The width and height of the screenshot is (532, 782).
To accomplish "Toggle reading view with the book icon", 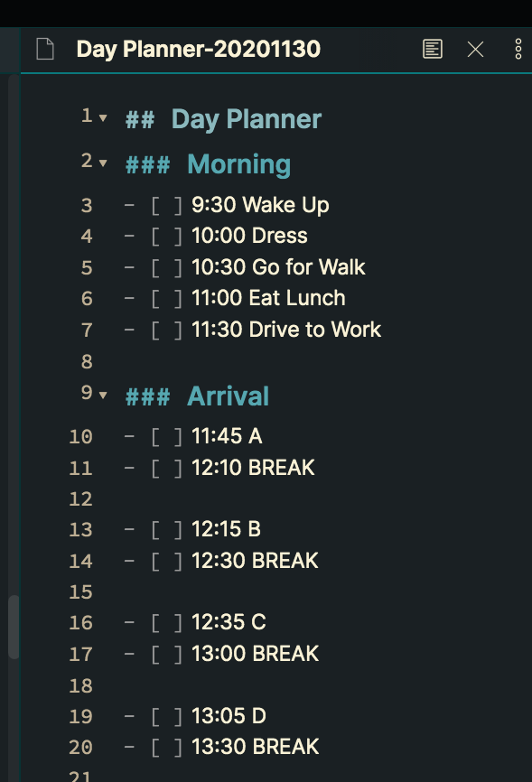I will 432,50.
